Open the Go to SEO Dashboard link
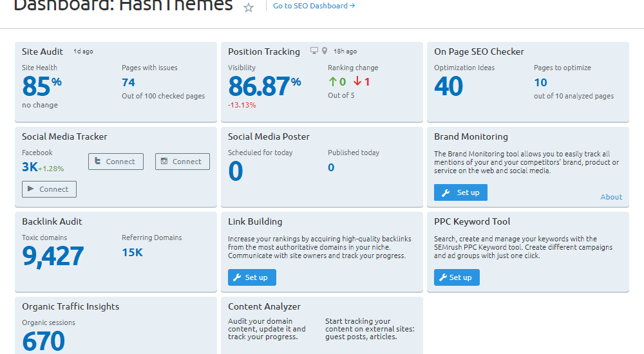The width and height of the screenshot is (644, 354). (x=314, y=6)
